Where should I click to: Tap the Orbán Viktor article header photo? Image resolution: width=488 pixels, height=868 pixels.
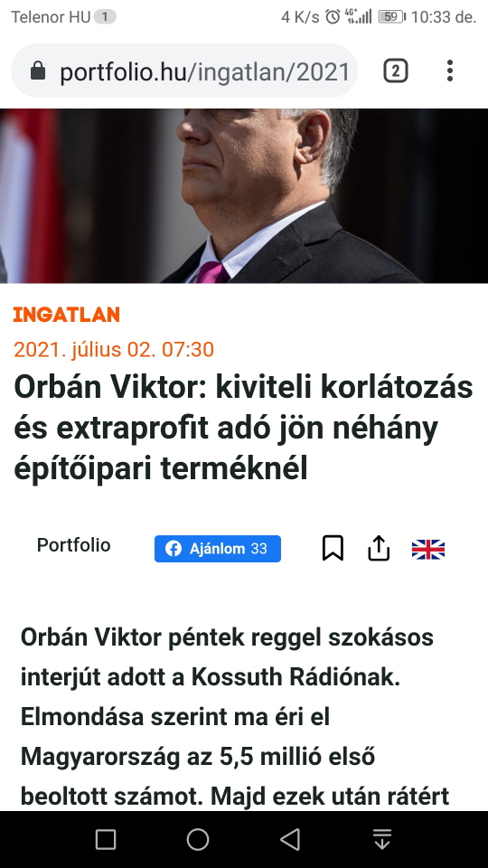(244, 195)
